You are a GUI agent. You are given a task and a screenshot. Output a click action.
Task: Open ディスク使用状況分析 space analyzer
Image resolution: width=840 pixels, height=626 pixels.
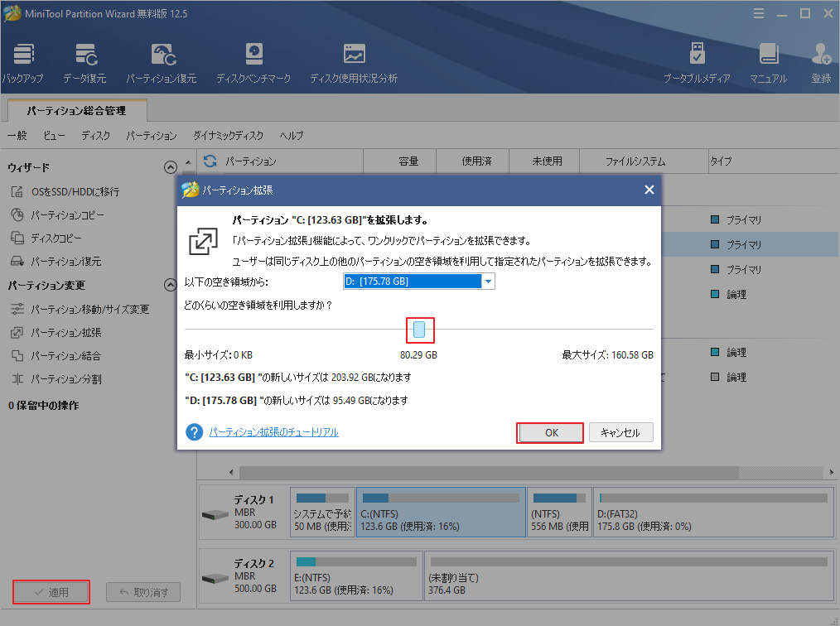(x=354, y=64)
